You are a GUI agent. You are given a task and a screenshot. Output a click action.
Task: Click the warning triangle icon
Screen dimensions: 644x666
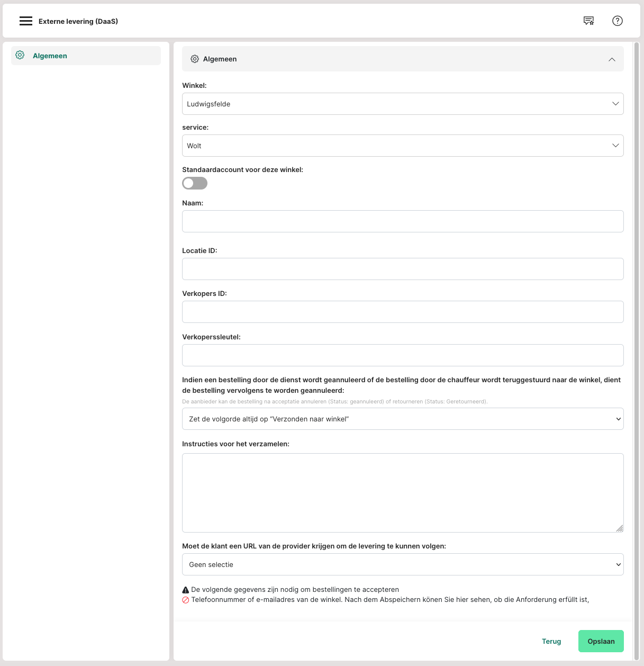pyautogui.click(x=186, y=590)
